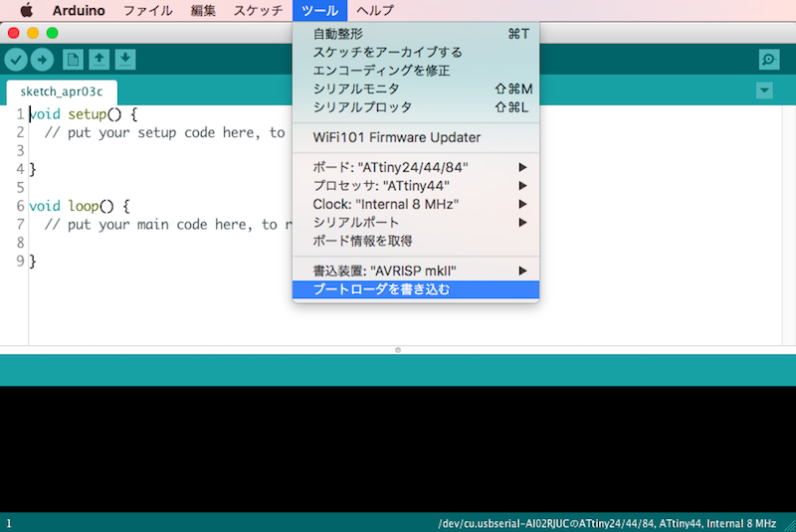Close the ツール menu in menu bar
The image size is (796, 532).
[319, 10]
